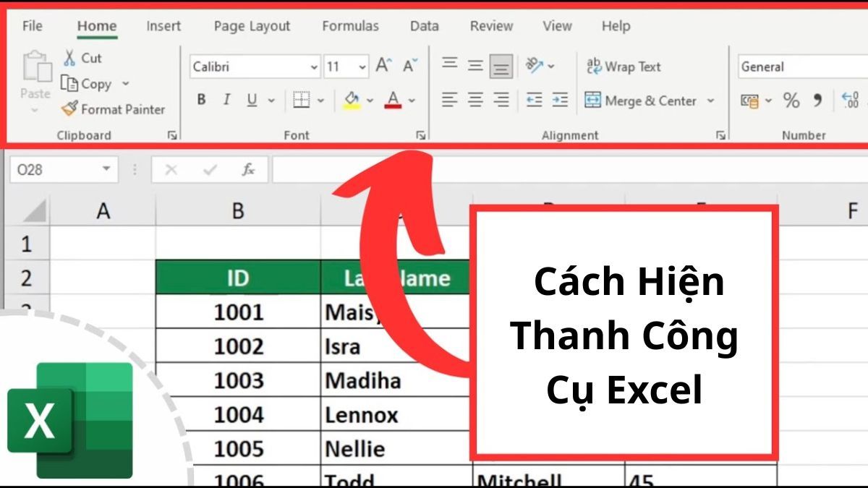Viewport: 868px width, 488px height.
Task: Enable Wrap Text
Action: click(624, 67)
